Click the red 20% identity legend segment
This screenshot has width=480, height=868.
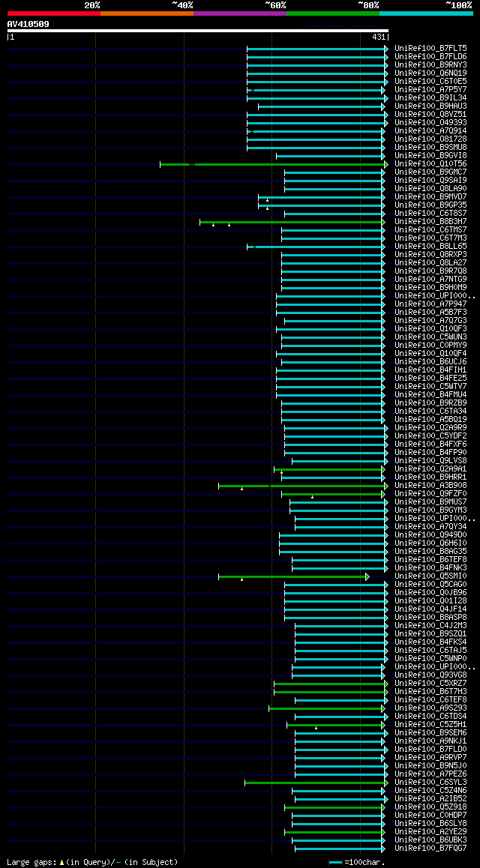tap(54, 13)
